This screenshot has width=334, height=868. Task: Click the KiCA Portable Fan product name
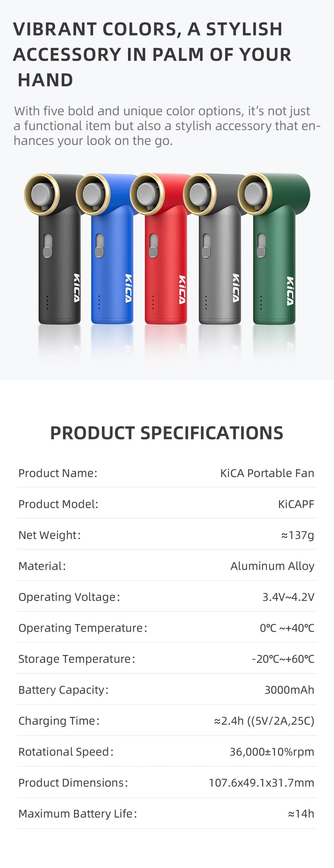click(x=267, y=473)
